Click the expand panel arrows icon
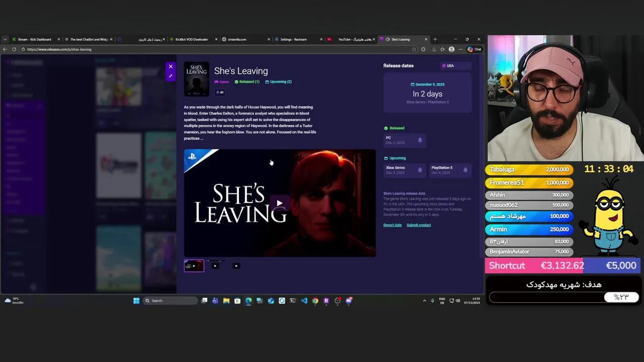The image size is (644, 362). [x=171, y=76]
